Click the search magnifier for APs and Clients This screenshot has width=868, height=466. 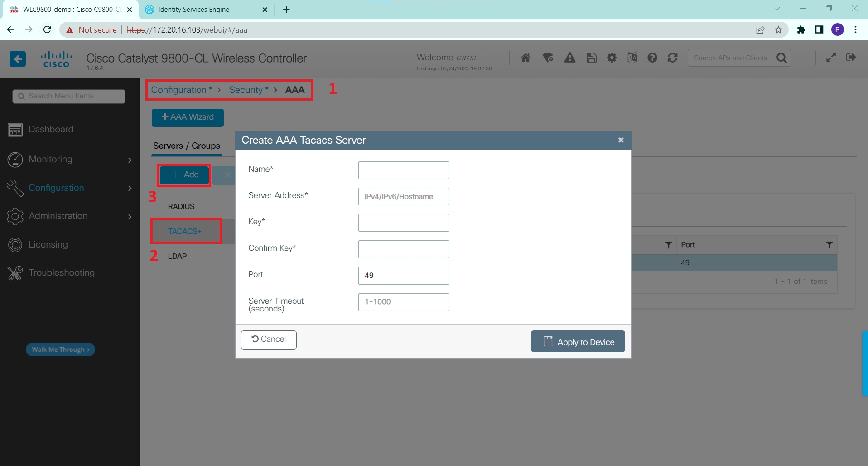pyautogui.click(x=781, y=58)
